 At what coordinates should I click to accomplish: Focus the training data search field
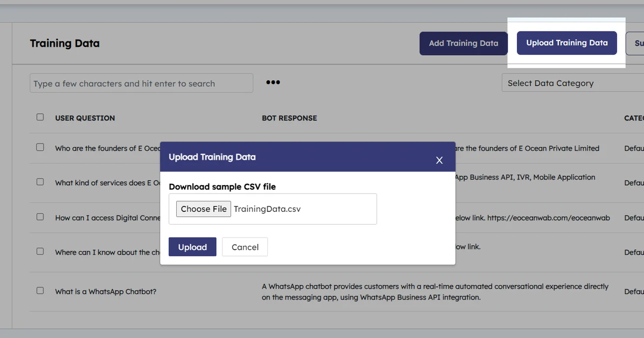141,83
